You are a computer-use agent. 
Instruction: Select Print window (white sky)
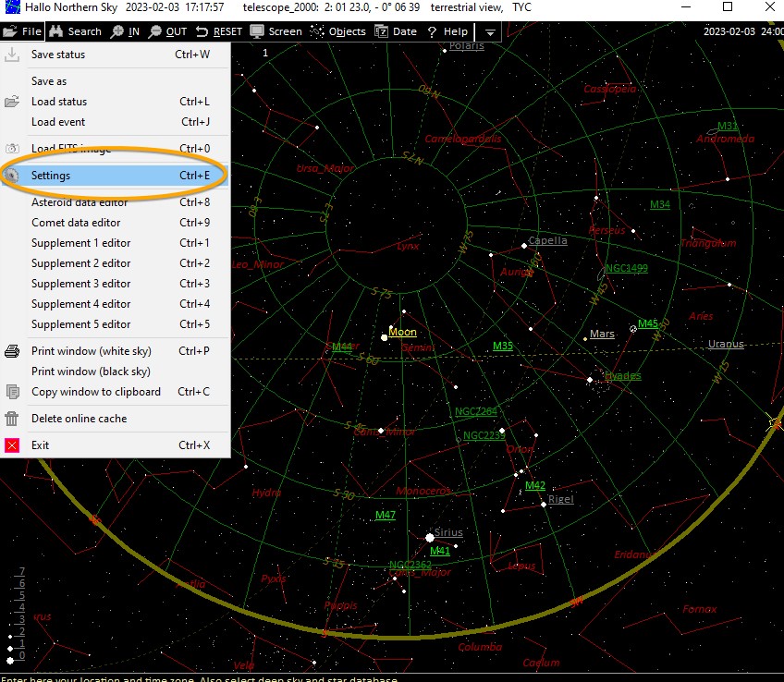(115, 351)
